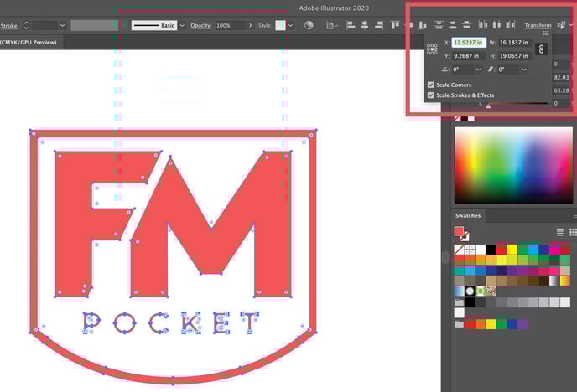Viewport: 577px width, 392px height.
Task: Select the yellow swatch in first row
Action: [x=512, y=250]
